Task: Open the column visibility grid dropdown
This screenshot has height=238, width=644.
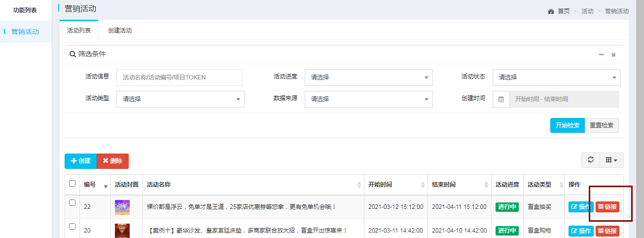Action: pos(611,160)
